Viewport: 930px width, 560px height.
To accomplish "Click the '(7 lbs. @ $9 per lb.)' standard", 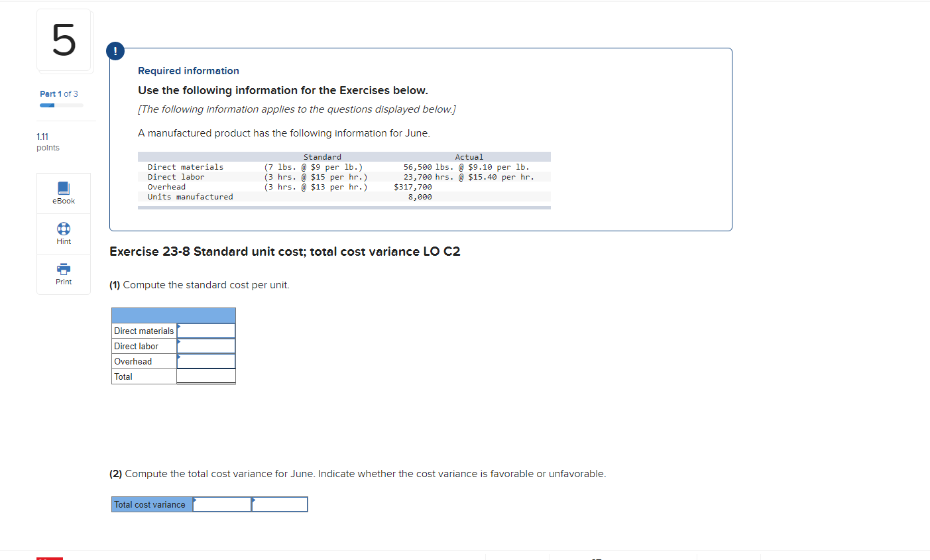I will (x=314, y=167).
